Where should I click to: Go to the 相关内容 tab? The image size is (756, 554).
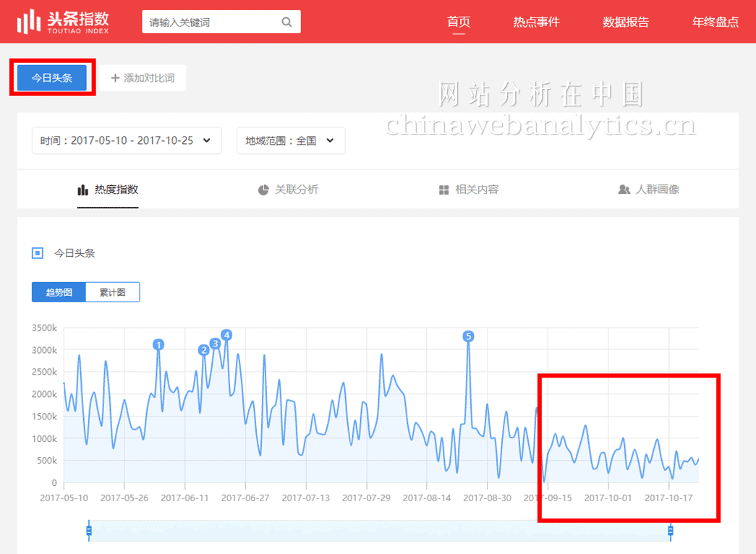468,189
